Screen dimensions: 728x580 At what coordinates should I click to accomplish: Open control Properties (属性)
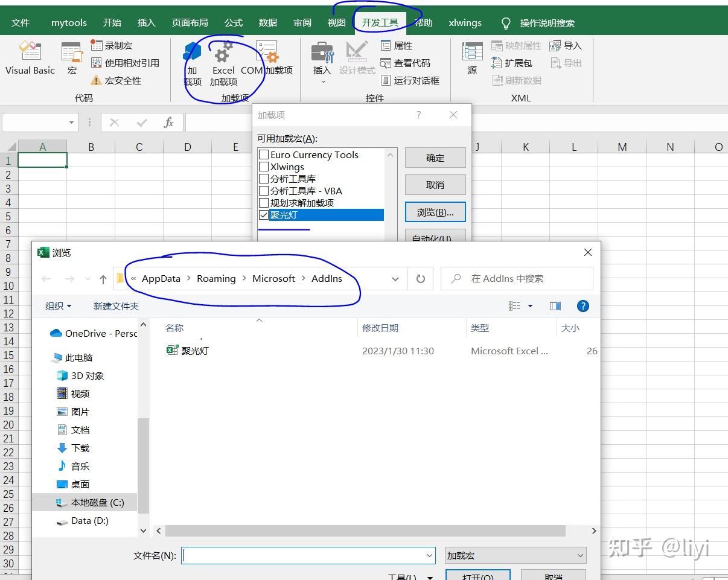tap(397, 45)
